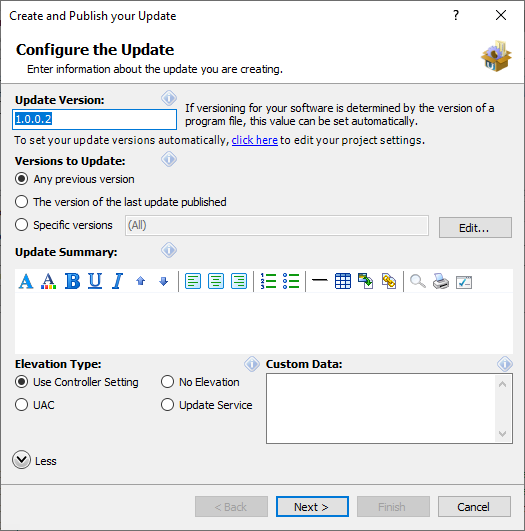Insert a bulleted list
The width and height of the screenshot is (525, 531).
291,281
